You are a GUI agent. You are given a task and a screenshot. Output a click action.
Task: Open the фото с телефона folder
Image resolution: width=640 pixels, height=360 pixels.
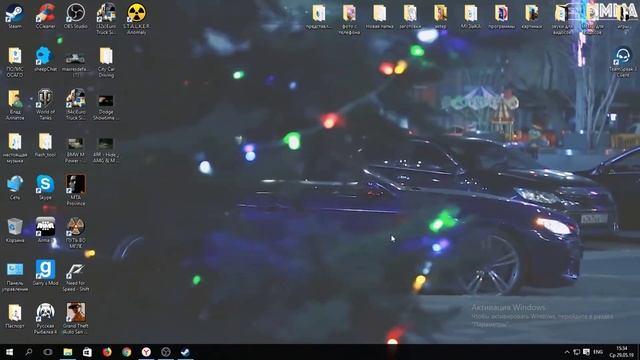pos(349,18)
